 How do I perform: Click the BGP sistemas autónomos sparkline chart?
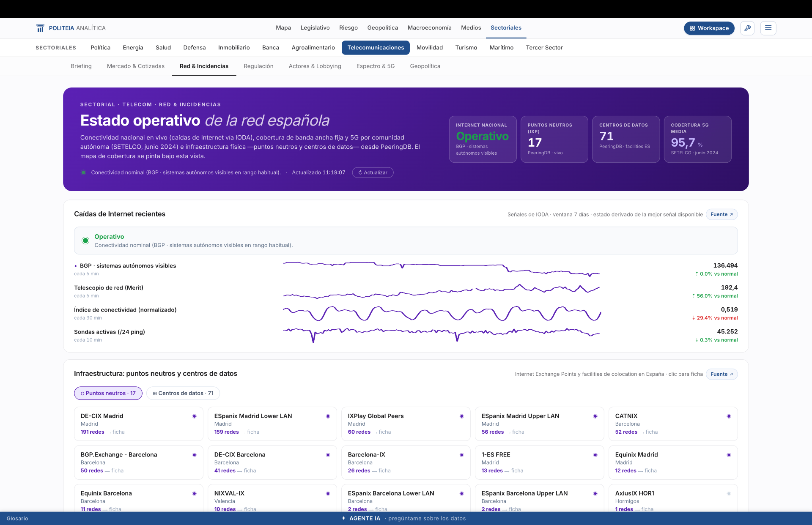click(442, 269)
